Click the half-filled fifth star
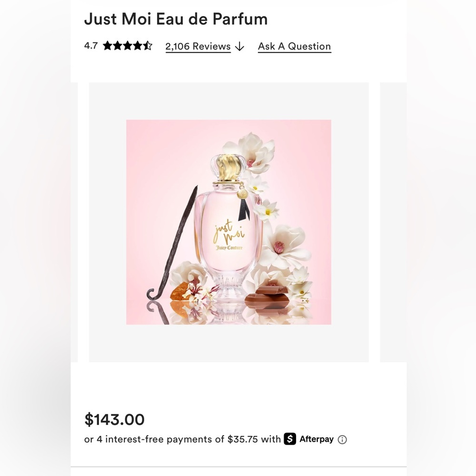Viewport: 476px width, 476px height. click(x=148, y=46)
